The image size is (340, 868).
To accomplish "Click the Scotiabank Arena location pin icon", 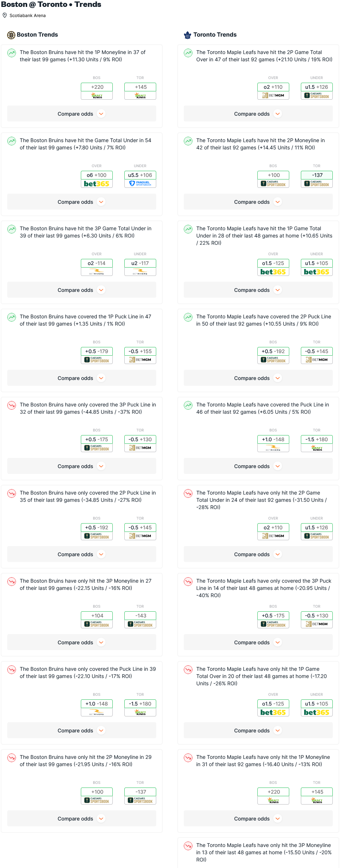I will point(5,16).
